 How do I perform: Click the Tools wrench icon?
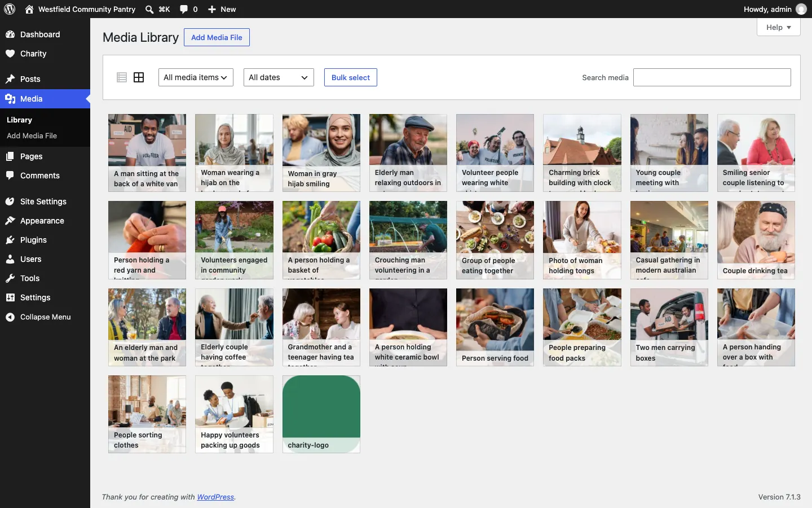[x=10, y=278]
